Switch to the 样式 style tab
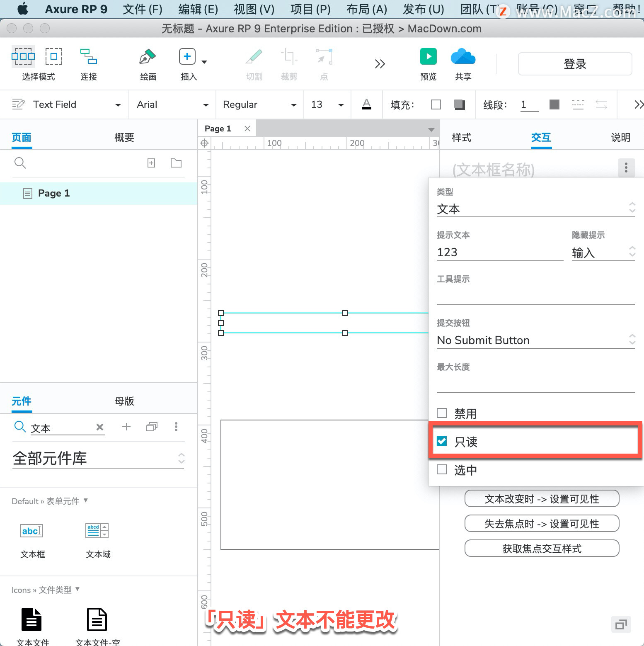644x646 pixels. pos(462,137)
